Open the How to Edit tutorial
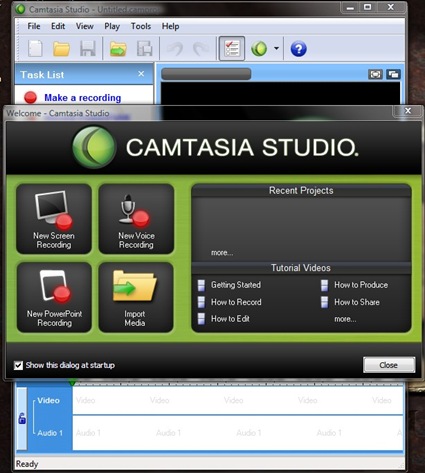This screenshot has width=425, height=473. pyautogui.click(x=230, y=319)
